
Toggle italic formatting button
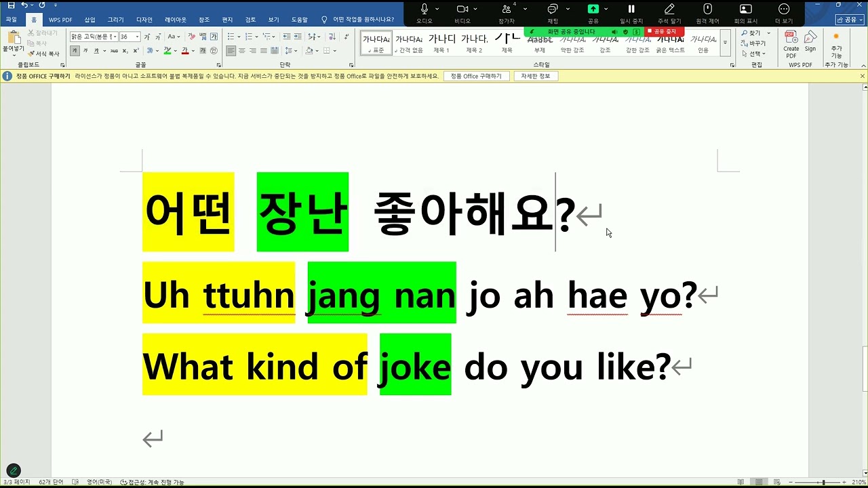pyautogui.click(x=85, y=51)
